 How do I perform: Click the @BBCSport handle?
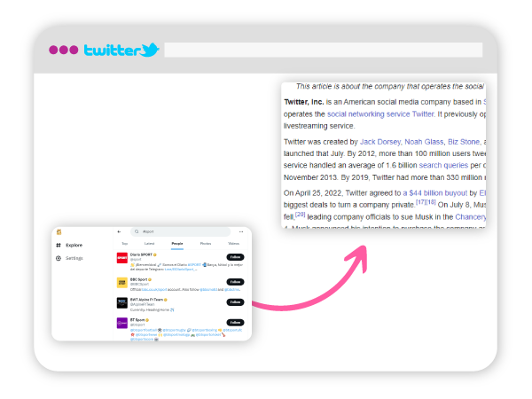click(x=139, y=284)
